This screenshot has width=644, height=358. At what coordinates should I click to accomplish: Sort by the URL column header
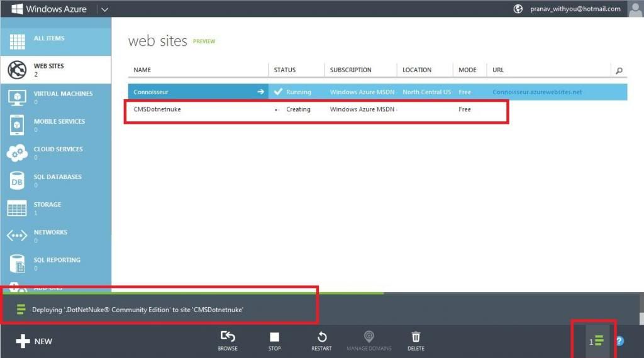[498, 70]
